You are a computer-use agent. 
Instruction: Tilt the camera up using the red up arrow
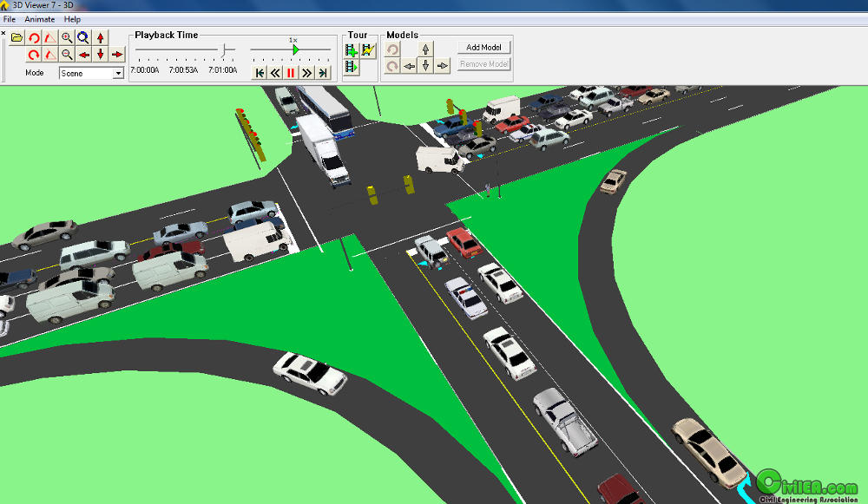[102, 37]
